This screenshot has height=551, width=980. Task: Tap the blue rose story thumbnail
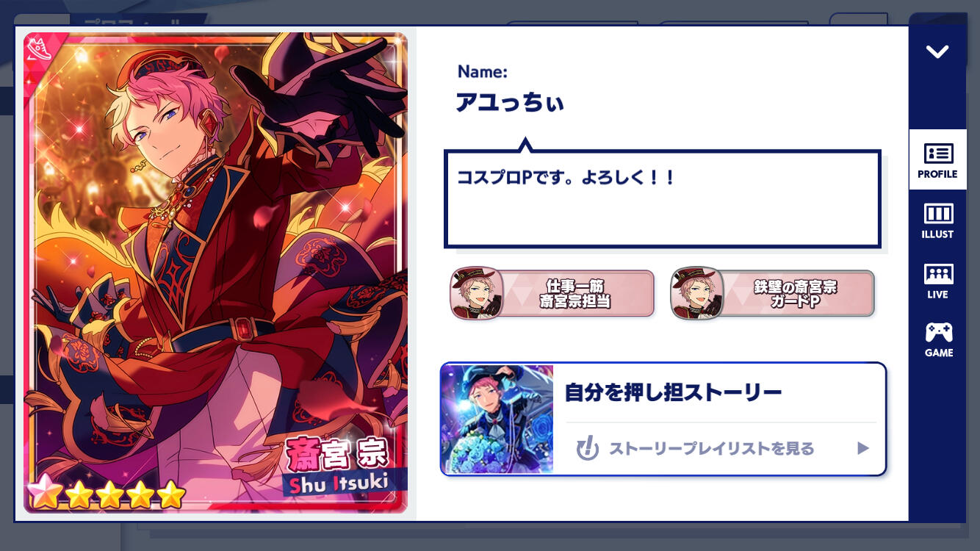[497, 419]
